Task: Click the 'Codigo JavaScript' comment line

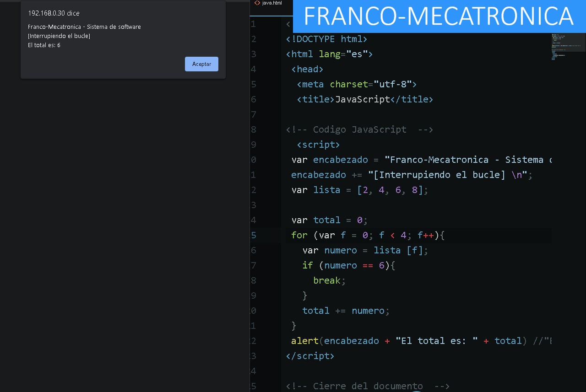Action: pos(359,129)
